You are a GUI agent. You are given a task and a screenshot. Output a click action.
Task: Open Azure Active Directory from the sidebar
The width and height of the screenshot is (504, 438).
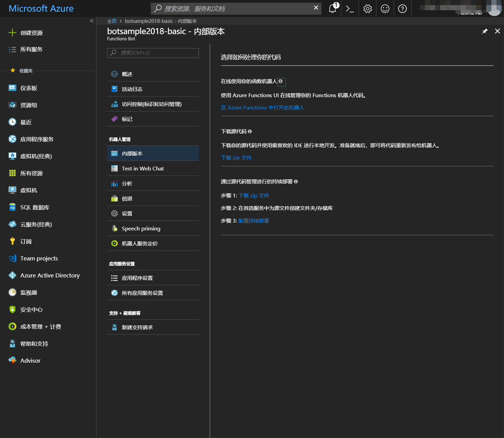50,275
